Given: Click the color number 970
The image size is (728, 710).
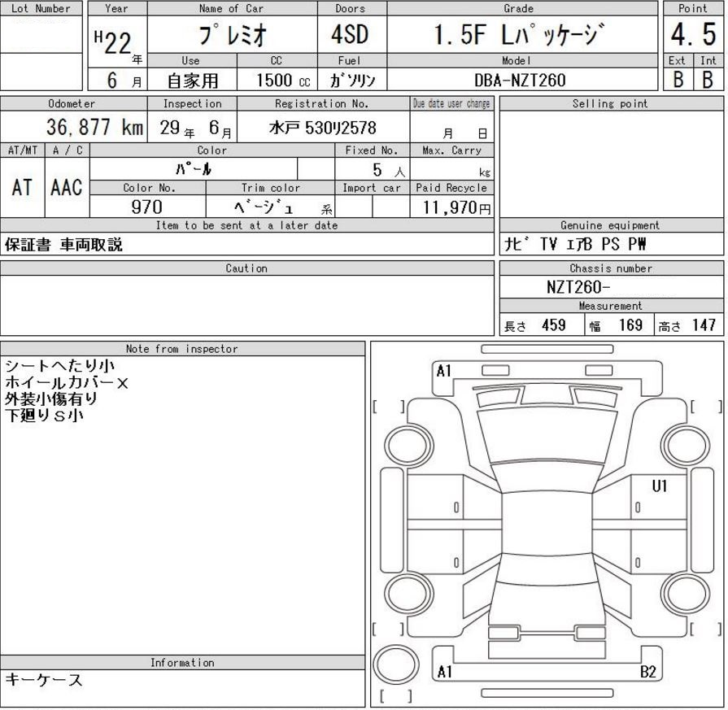Looking at the screenshot, I should point(146,207).
